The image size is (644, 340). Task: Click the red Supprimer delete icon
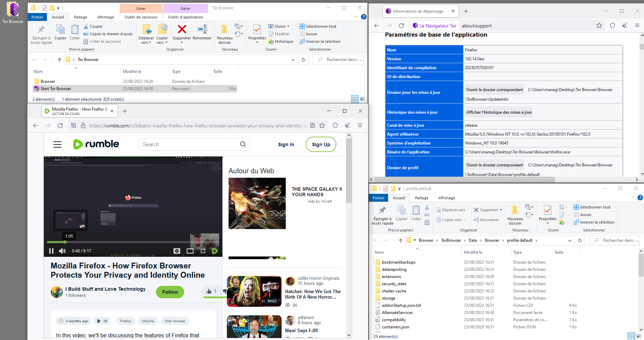[182, 30]
